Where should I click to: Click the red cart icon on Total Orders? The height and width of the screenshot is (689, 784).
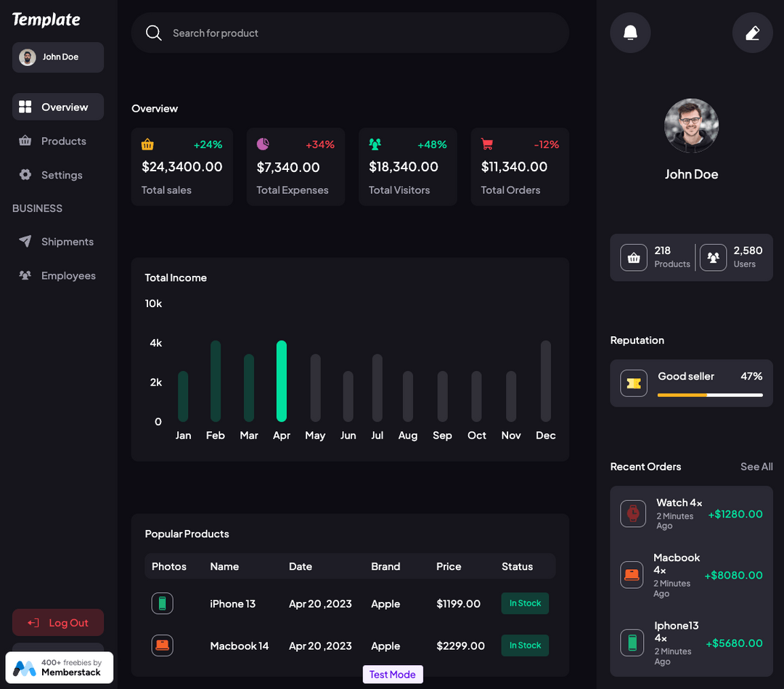tap(486, 144)
